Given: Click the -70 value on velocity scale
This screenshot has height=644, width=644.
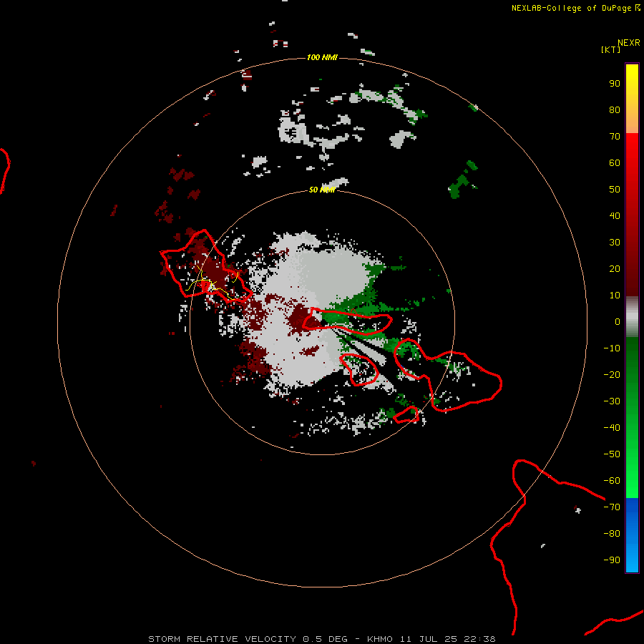Looking at the screenshot, I should point(612,507).
